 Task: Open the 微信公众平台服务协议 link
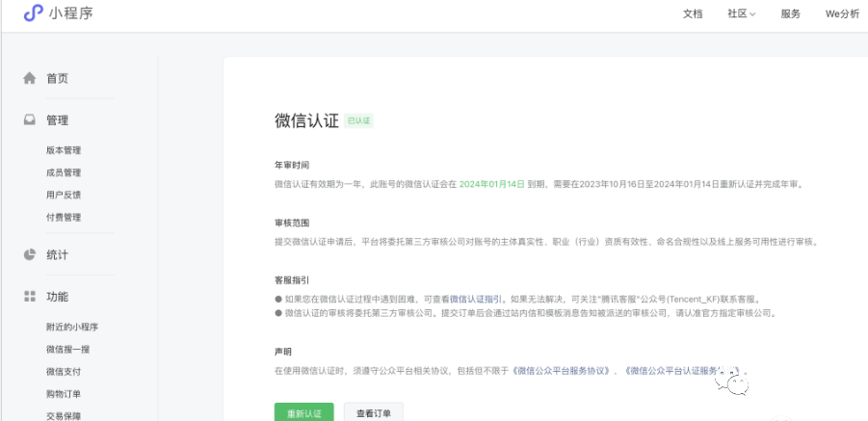click(x=566, y=370)
